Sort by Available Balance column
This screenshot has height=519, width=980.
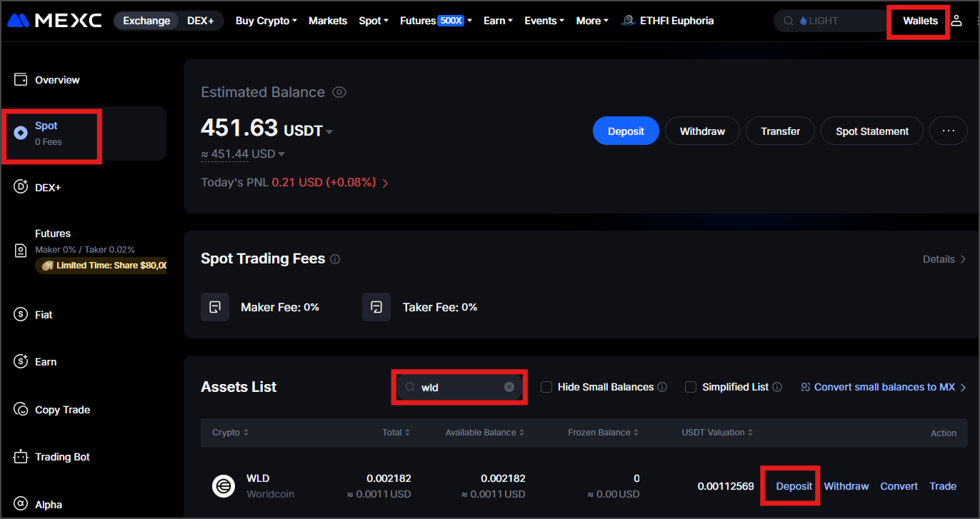coord(485,433)
